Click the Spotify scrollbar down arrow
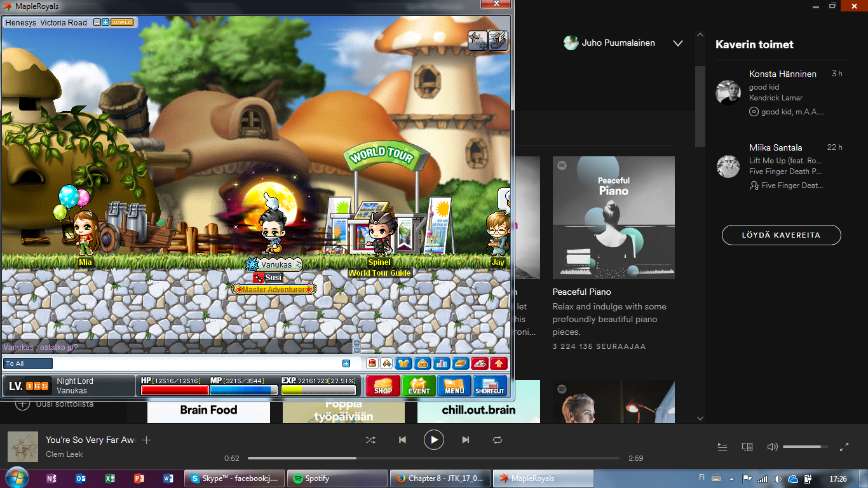This screenshot has height=488, width=868. coord(700,418)
